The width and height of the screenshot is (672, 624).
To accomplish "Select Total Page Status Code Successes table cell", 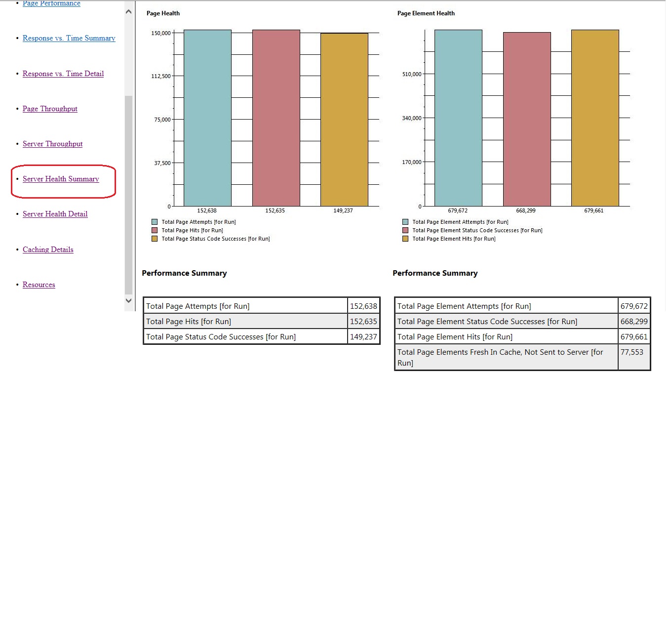I will (246, 336).
